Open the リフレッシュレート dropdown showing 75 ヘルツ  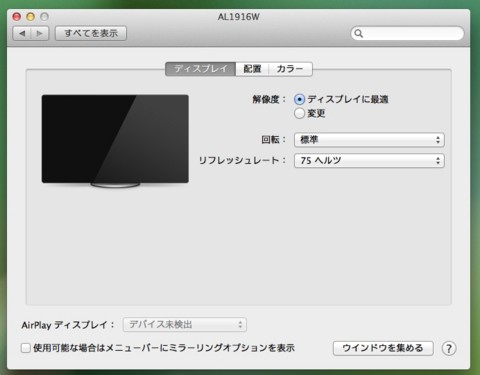point(369,161)
